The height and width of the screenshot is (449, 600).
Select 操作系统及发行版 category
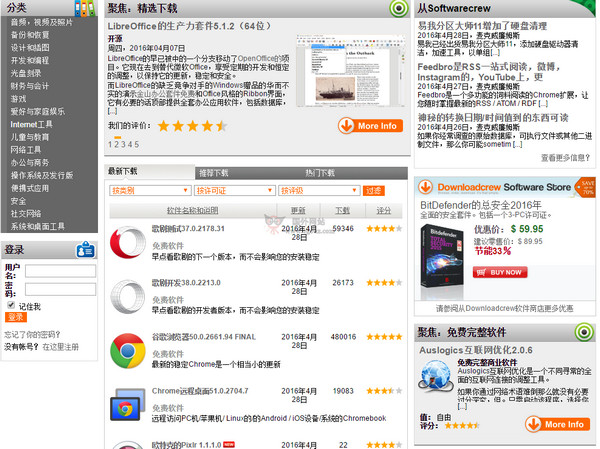42,175
